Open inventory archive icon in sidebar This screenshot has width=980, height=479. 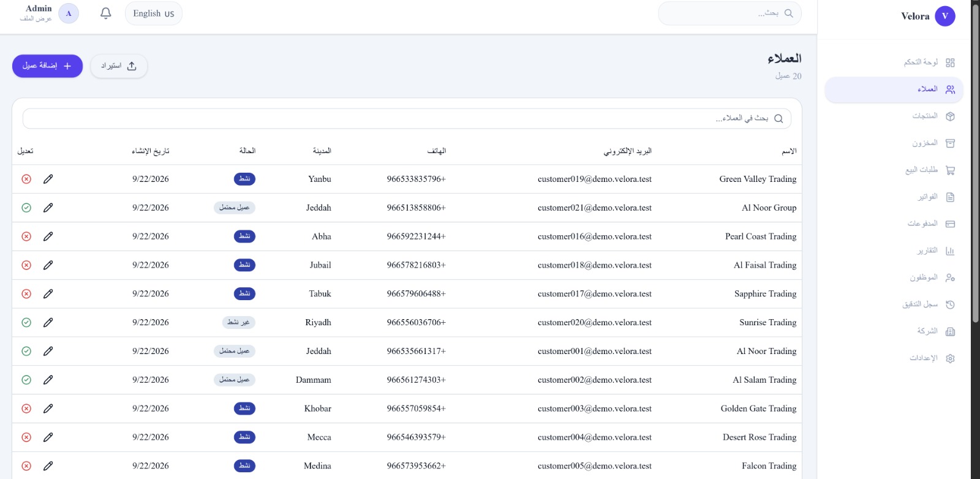[950, 143]
